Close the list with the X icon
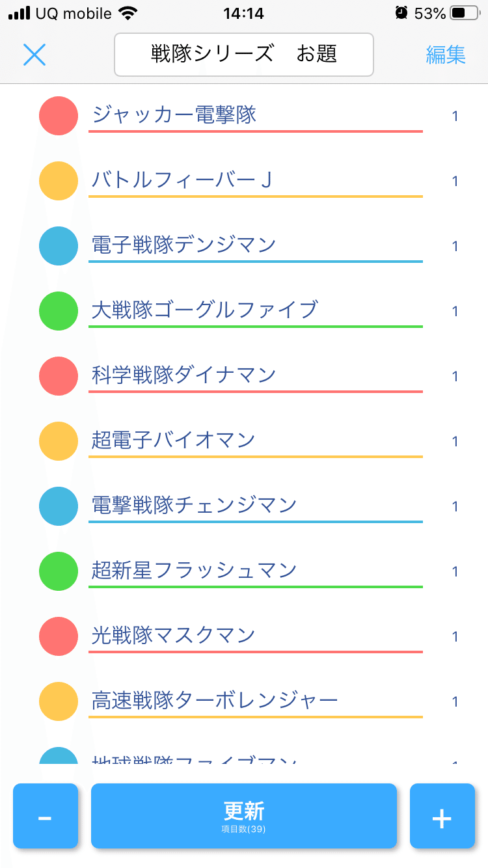 point(34,55)
